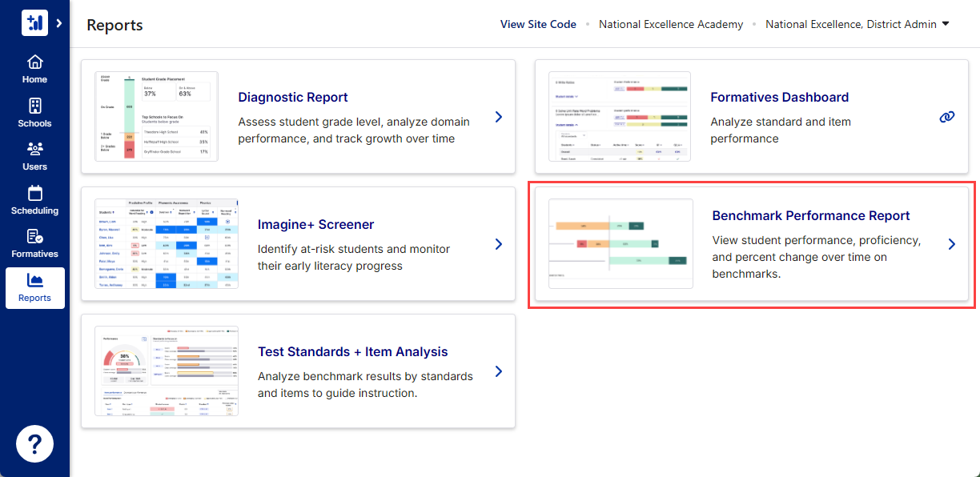Select the Reports chart icon
980x477 pixels.
click(34, 280)
